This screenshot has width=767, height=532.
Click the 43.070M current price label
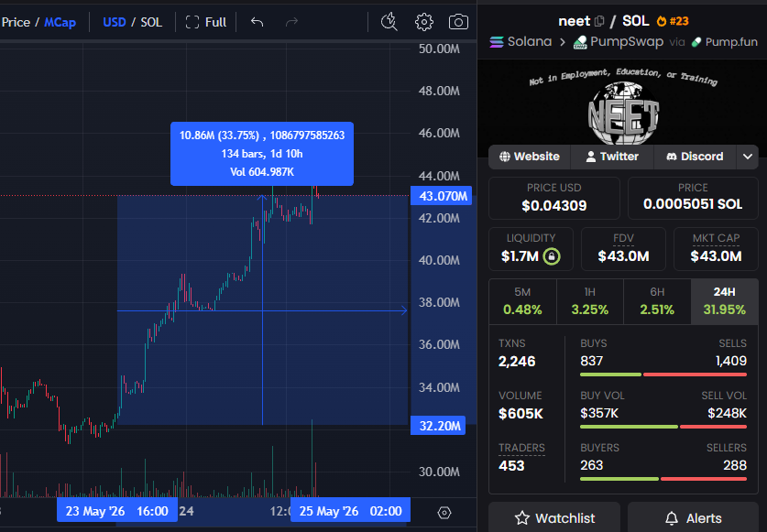(x=441, y=196)
